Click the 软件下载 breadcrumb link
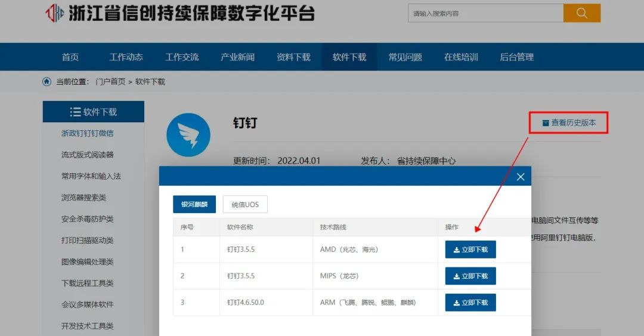 [150, 82]
